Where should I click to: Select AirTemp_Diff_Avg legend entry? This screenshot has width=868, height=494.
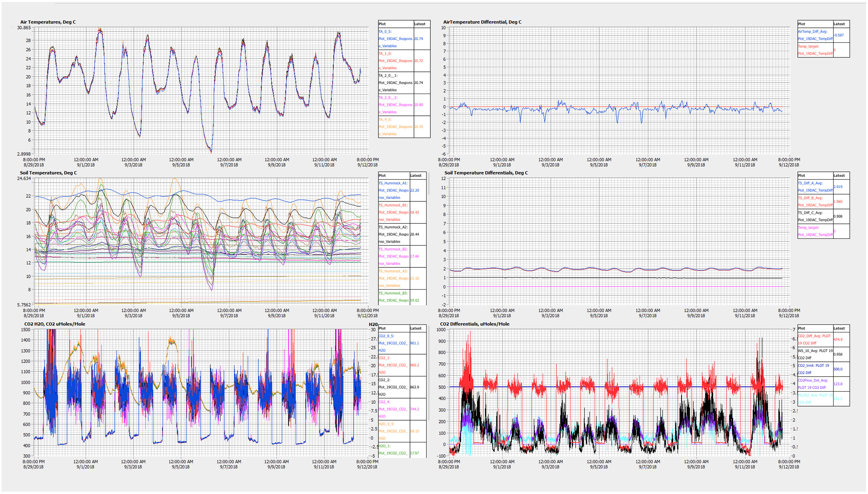point(815,35)
